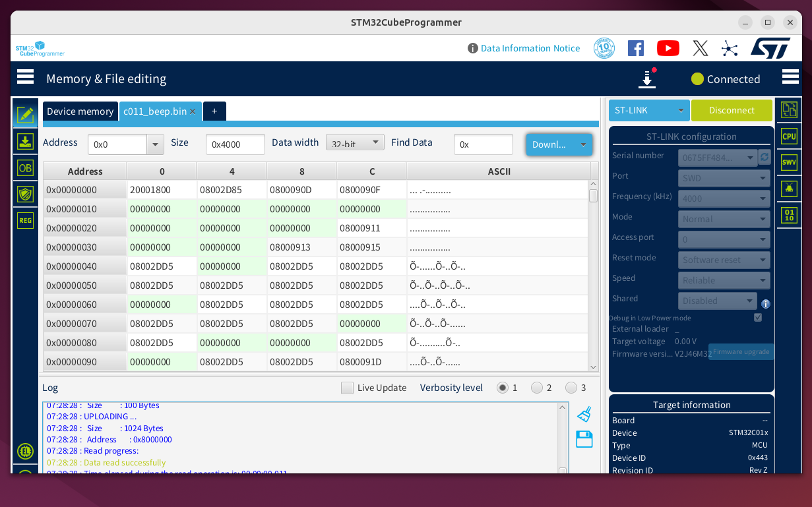Screen dimensions: 812x507
Task: Open the Register viewer (REG)
Action: tap(25, 220)
